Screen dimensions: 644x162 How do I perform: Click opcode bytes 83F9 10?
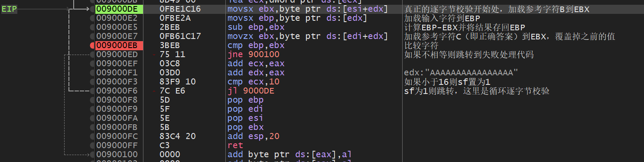[178, 81]
